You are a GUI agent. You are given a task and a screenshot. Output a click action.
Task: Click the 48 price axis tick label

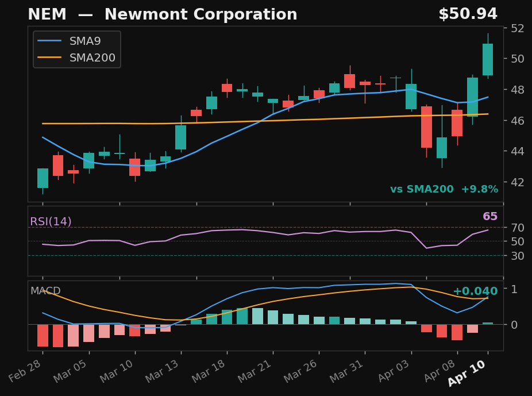tap(518, 90)
